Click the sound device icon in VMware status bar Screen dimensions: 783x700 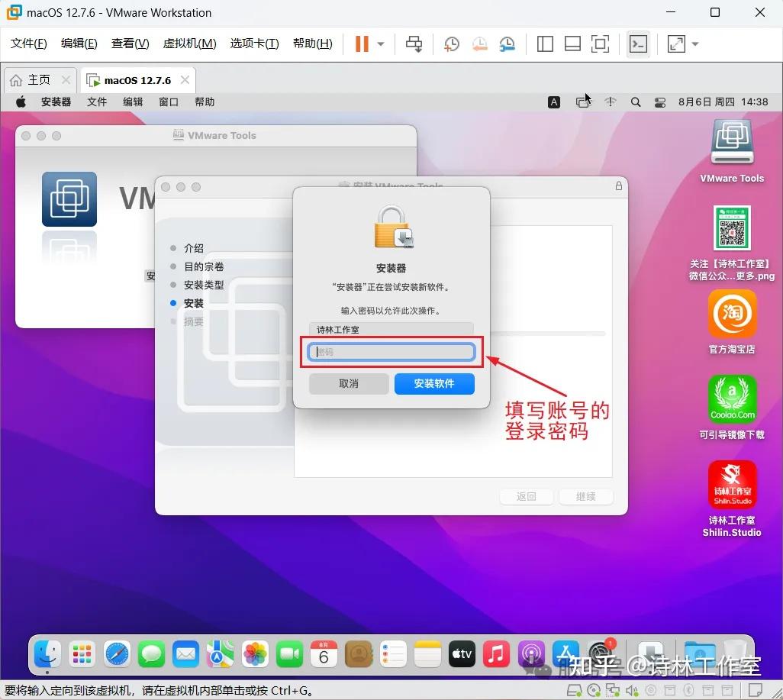(x=632, y=691)
